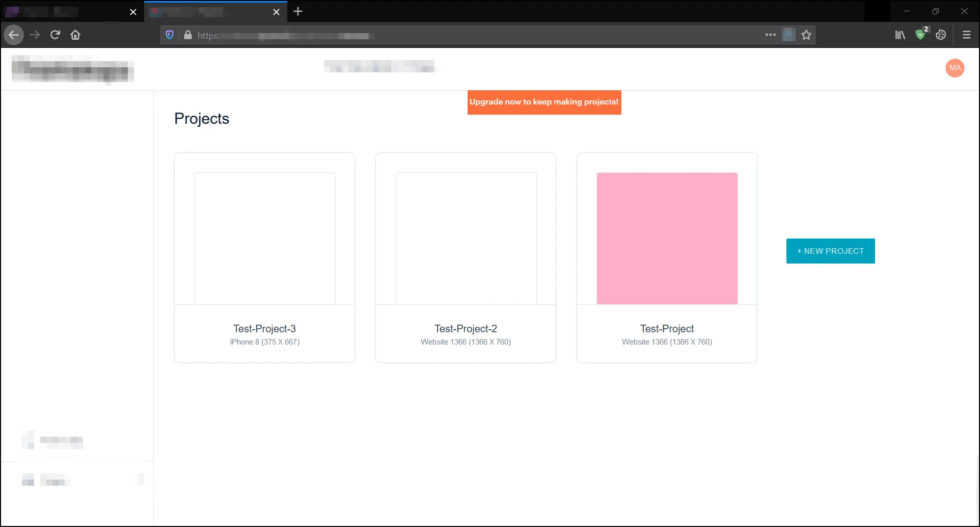Click the + NEW PROJECT button
The width and height of the screenshot is (980, 527).
(x=830, y=251)
